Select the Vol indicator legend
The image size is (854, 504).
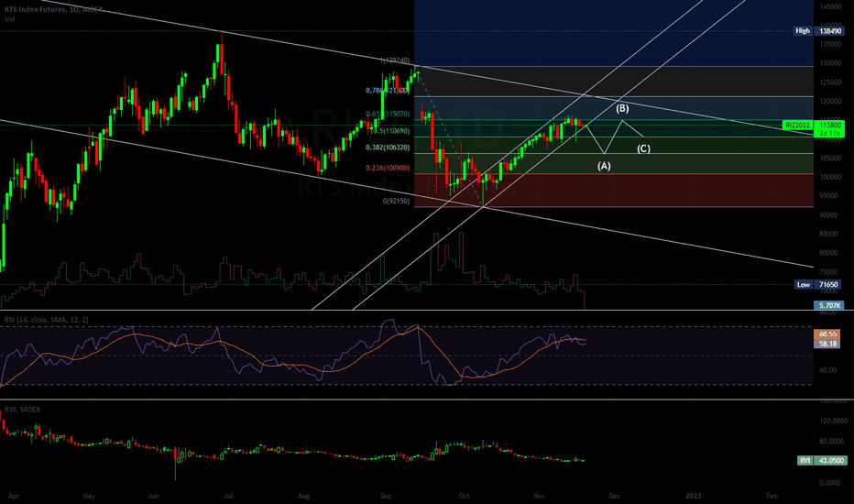9,19
